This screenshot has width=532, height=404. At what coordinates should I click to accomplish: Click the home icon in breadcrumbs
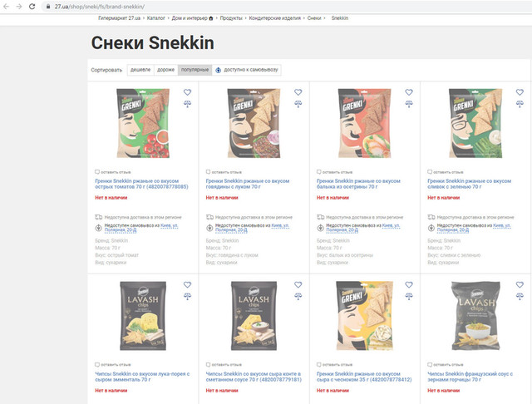coord(213,17)
